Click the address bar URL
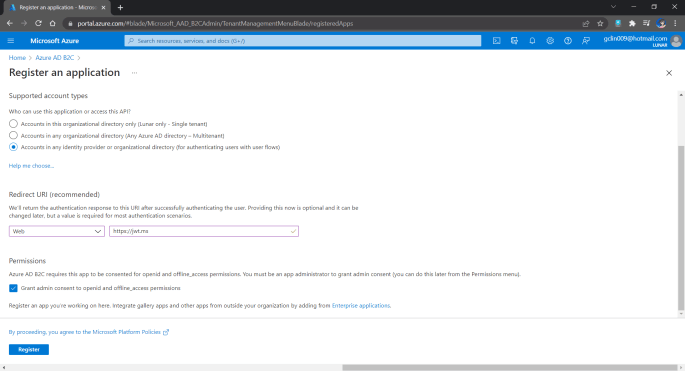This screenshot has width=685, height=371. pos(215,24)
